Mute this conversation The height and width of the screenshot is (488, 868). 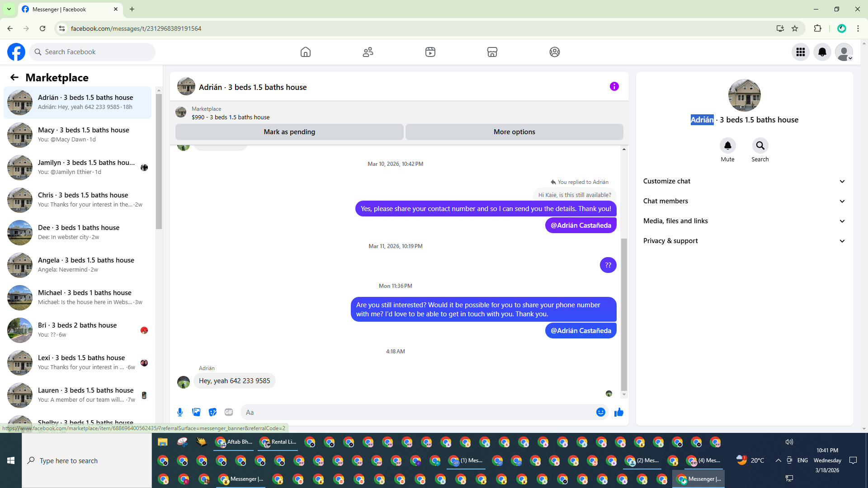click(x=727, y=146)
